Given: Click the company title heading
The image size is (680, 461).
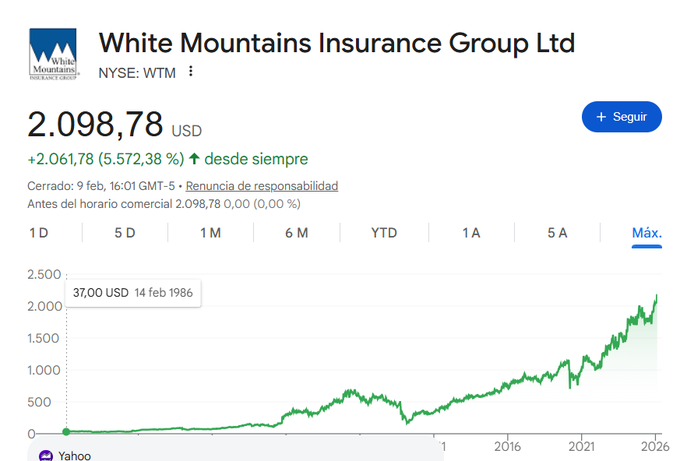Looking at the screenshot, I should [337, 44].
